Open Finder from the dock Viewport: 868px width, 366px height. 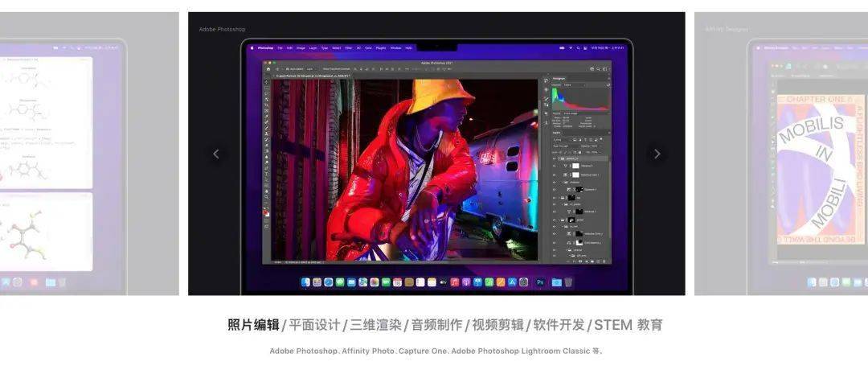coord(305,282)
